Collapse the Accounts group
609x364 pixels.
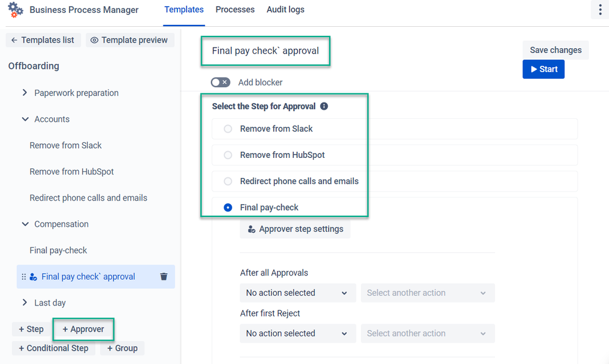point(25,119)
